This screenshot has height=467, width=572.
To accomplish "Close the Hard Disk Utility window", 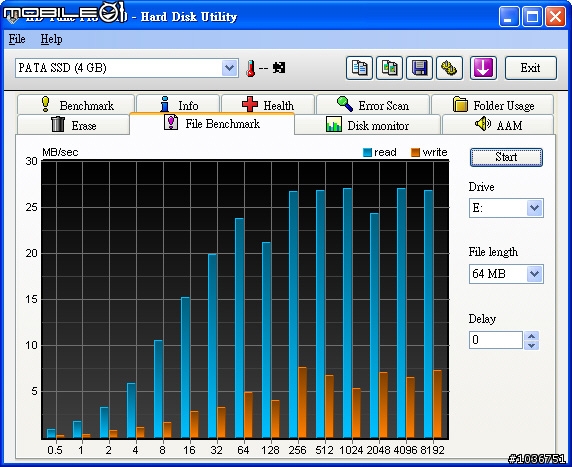I will coord(555,17).
